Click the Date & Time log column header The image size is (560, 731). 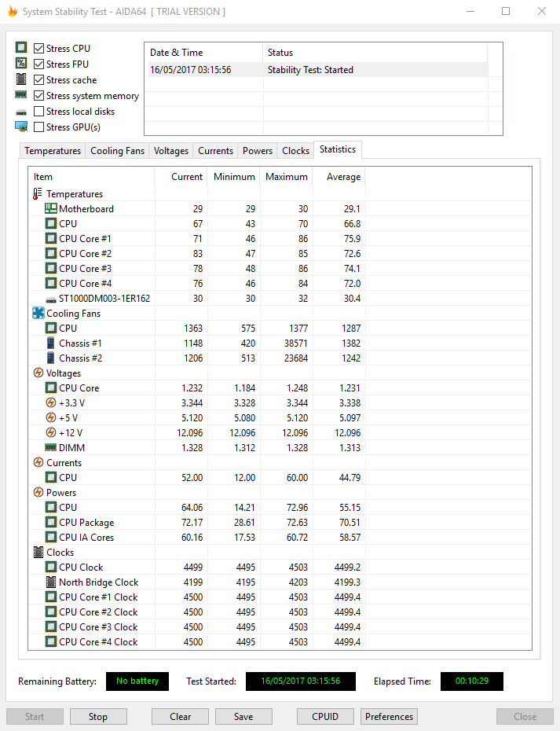(204, 53)
